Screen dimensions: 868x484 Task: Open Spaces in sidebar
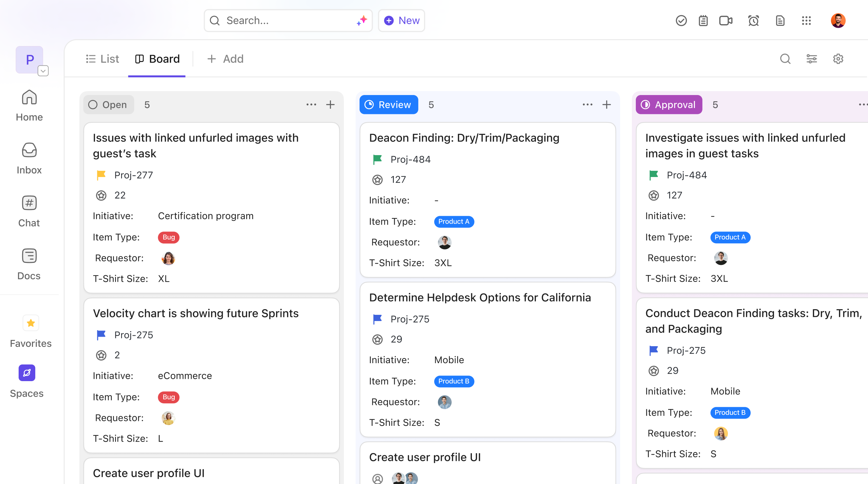[27, 381]
